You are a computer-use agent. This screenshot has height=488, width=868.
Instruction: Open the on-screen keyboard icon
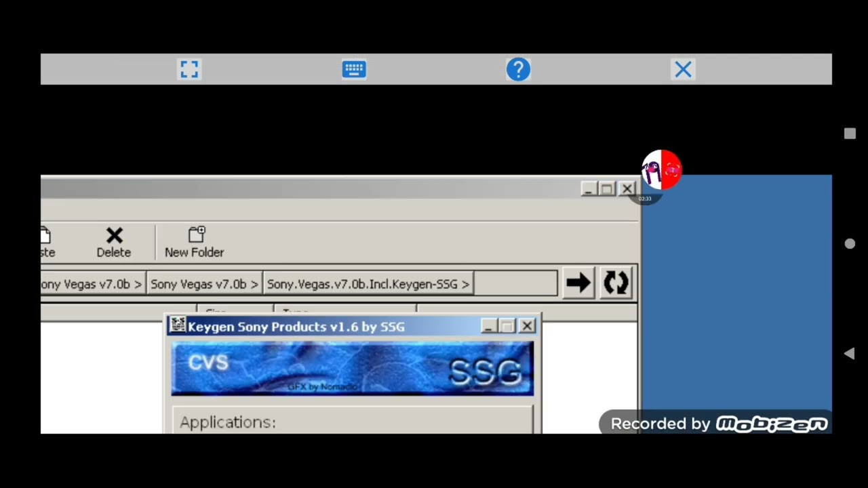coord(354,69)
